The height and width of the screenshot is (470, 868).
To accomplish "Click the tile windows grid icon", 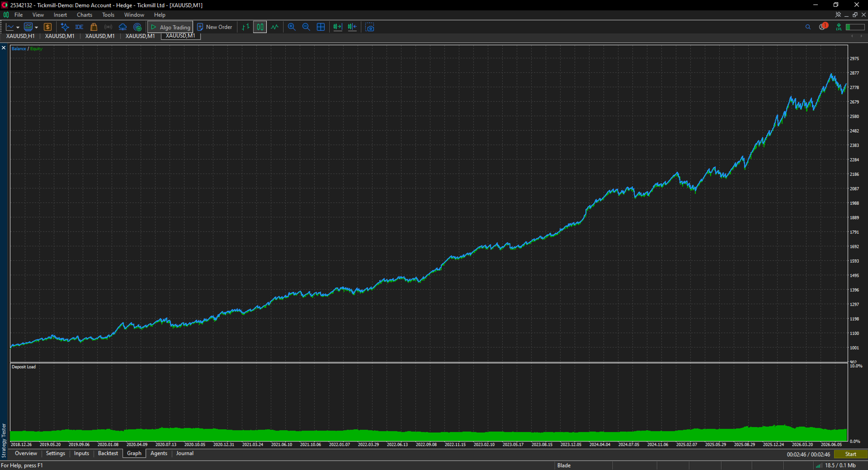I will (x=321, y=27).
